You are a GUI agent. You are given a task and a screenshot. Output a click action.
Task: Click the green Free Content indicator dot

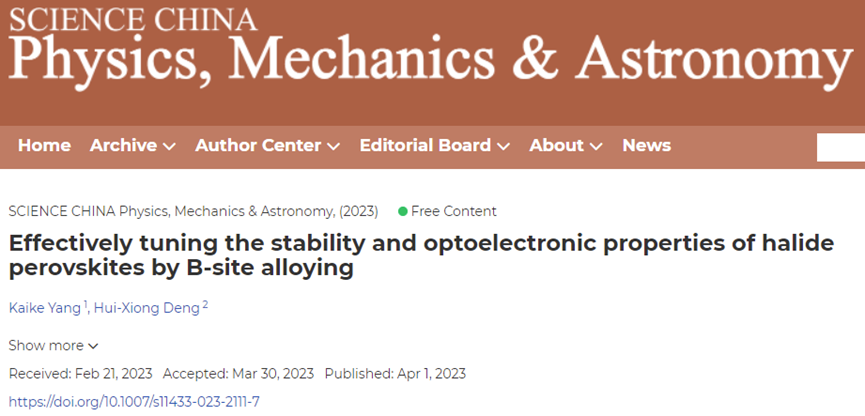(403, 211)
